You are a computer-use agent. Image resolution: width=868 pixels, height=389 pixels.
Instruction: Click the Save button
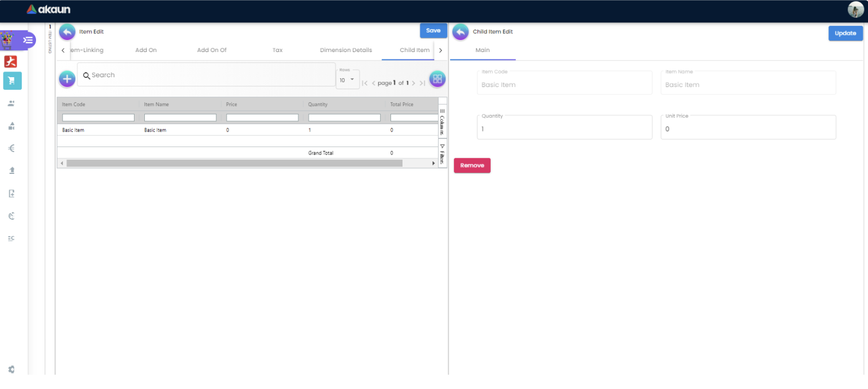tap(433, 31)
